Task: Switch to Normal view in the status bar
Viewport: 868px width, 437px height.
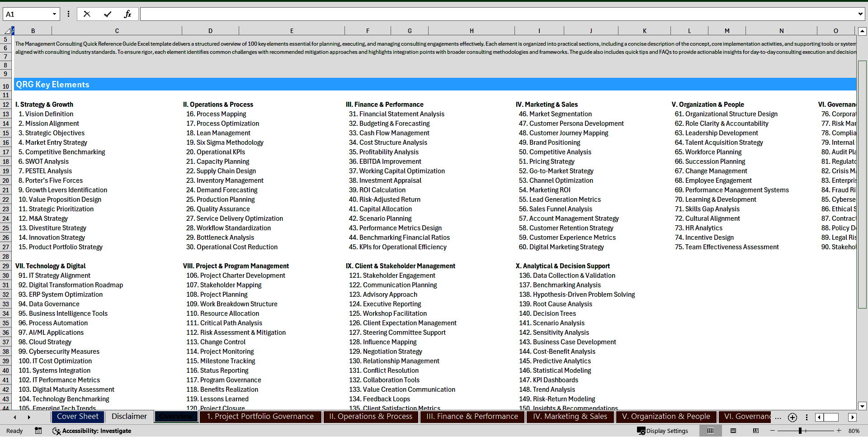Action: click(x=710, y=431)
